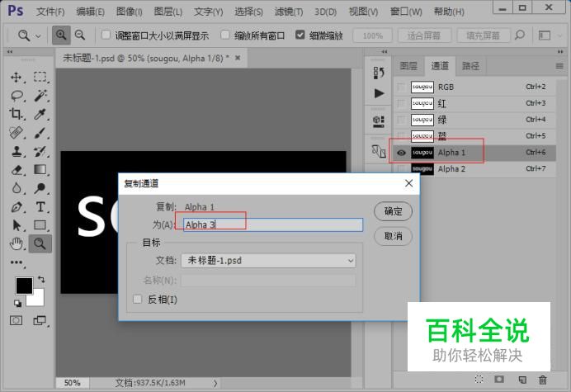Switch to the Paths (路径) tab

(x=470, y=66)
